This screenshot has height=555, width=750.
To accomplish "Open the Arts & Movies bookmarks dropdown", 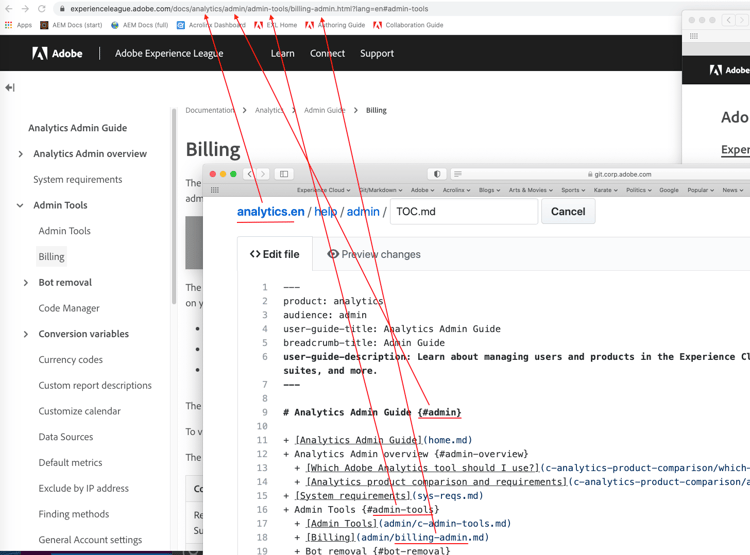I will coord(530,190).
